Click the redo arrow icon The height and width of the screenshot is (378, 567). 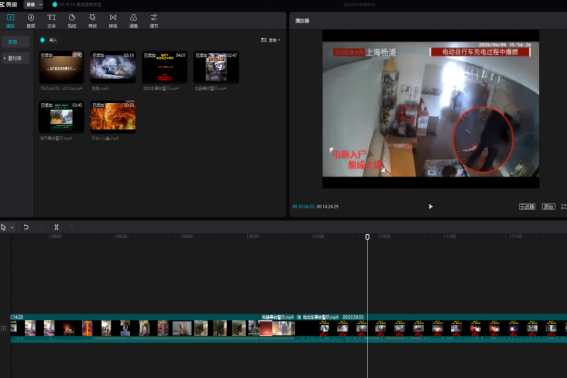click(41, 227)
